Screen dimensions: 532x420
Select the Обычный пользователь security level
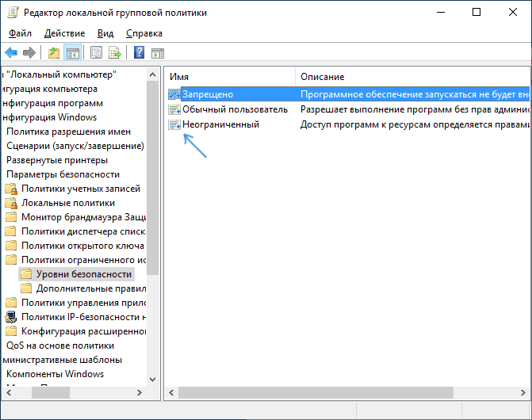pyautogui.click(x=235, y=109)
